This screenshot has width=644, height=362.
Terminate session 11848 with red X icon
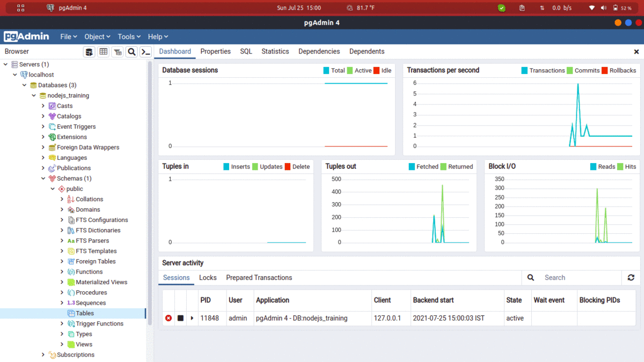[x=169, y=318]
